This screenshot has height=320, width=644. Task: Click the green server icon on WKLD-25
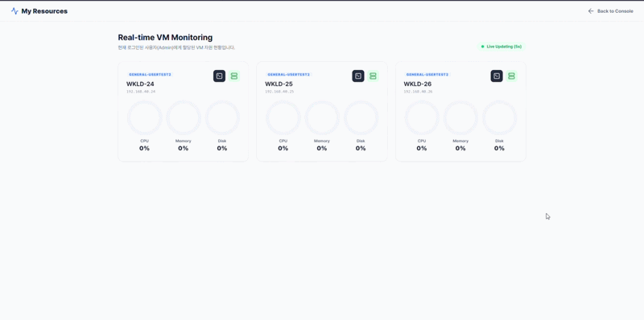[x=373, y=76]
